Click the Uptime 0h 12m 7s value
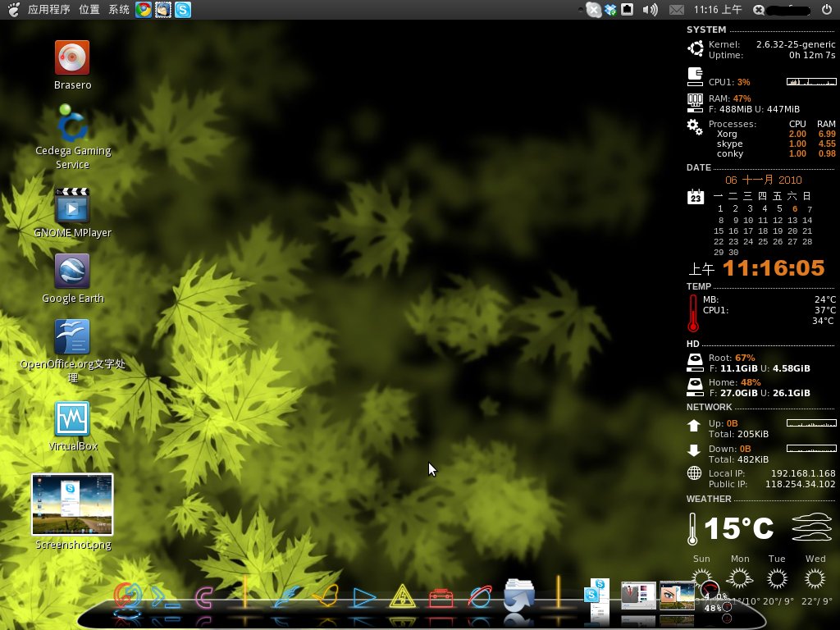The image size is (840, 630). (x=811, y=55)
